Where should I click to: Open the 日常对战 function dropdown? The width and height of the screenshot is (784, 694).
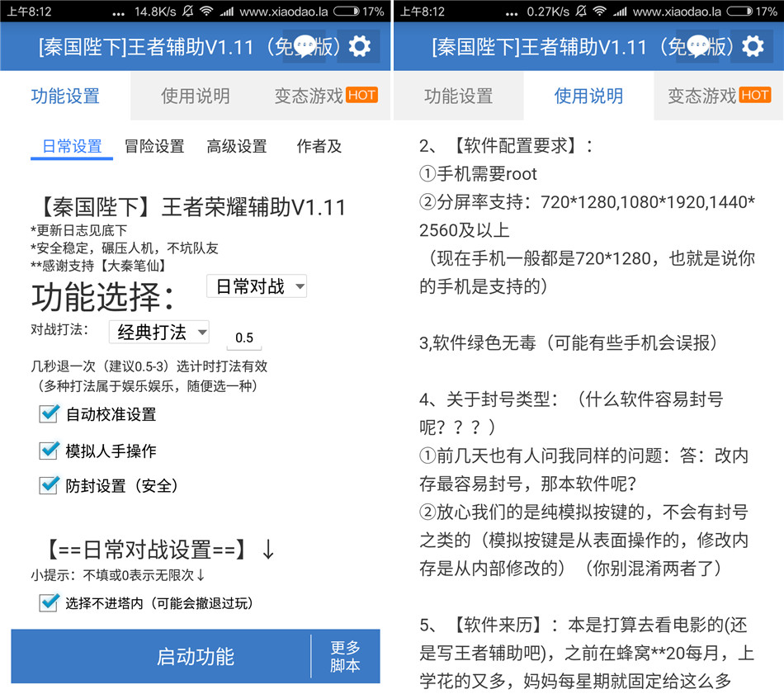[x=257, y=286]
